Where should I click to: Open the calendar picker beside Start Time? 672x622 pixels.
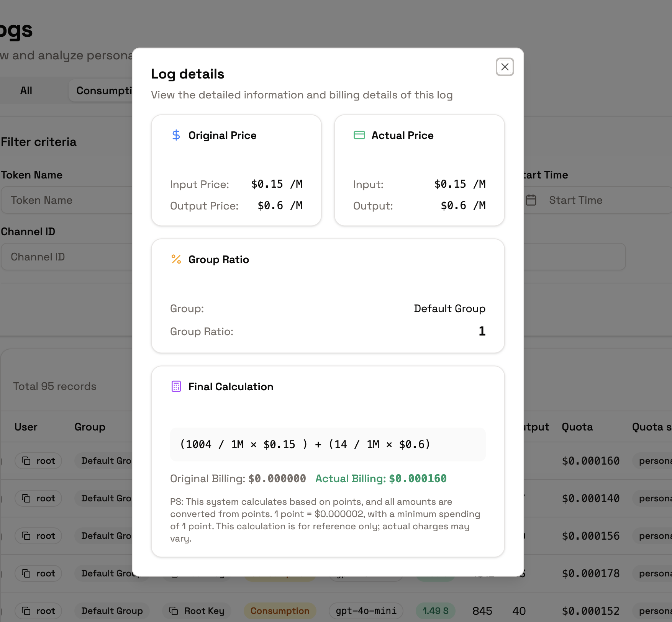pos(531,200)
